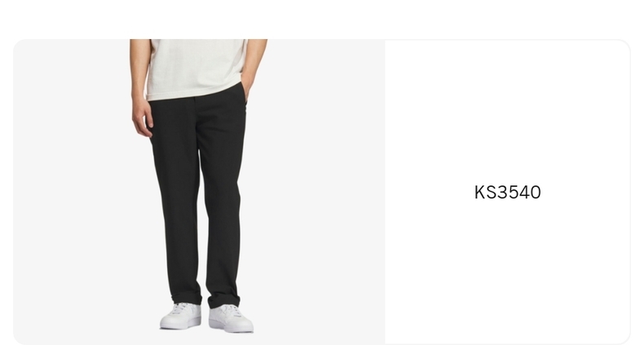Click the model's white t-shirt
Viewport: 644px width, 345px height.
click(x=196, y=68)
